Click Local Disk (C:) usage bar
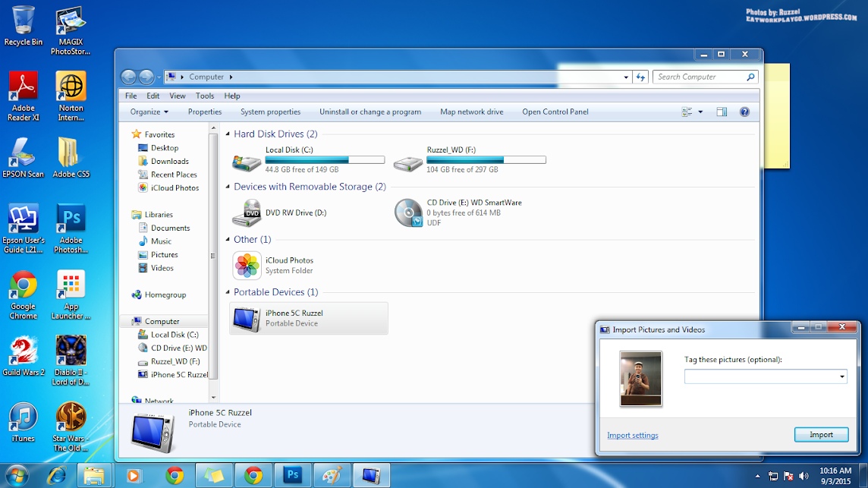The image size is (868, 488). (325, 159)
